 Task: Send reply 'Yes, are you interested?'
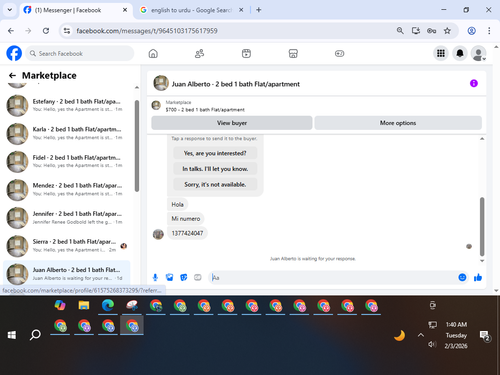tap(215, 153)
